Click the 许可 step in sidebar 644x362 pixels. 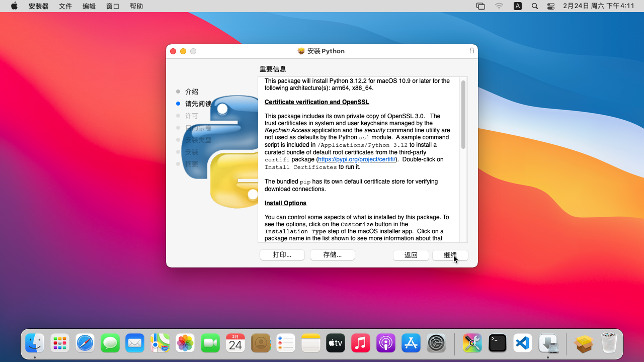coord(192,116)
